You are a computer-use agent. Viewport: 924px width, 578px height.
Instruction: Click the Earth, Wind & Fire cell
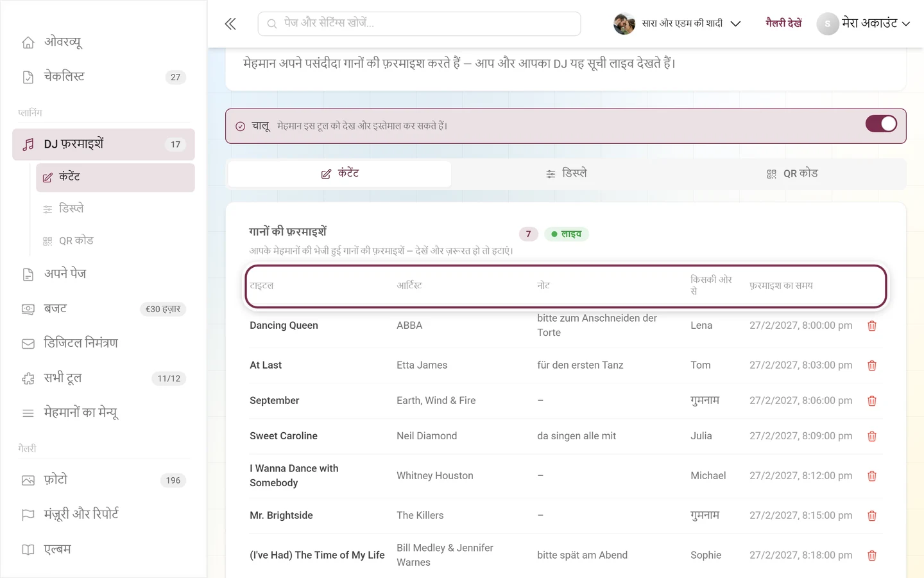(436, 401)
